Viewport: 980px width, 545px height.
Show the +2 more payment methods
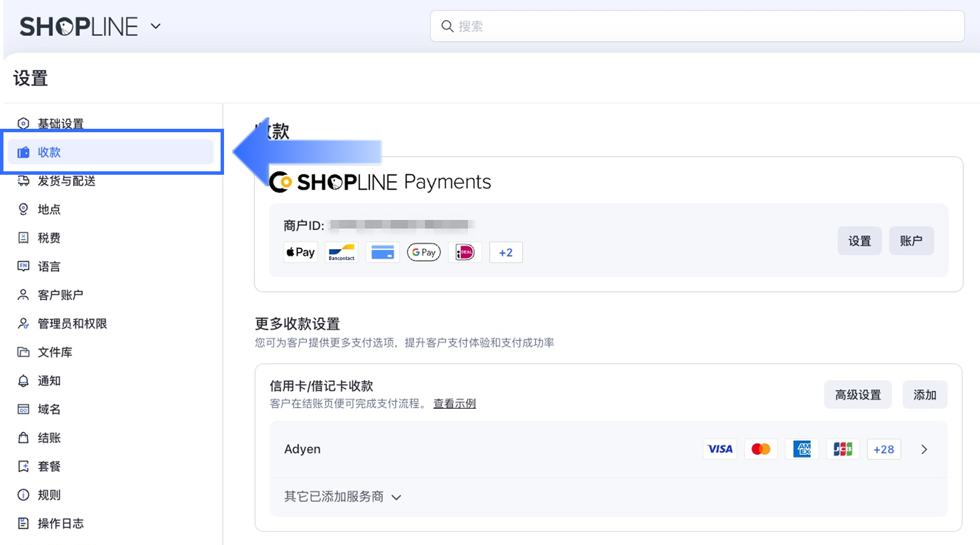506,252
